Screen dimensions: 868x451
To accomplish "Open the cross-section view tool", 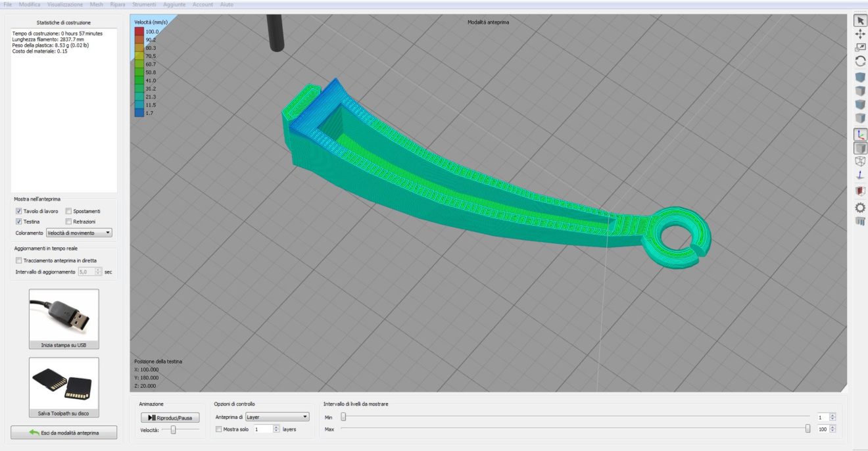I will pos(860,191).
